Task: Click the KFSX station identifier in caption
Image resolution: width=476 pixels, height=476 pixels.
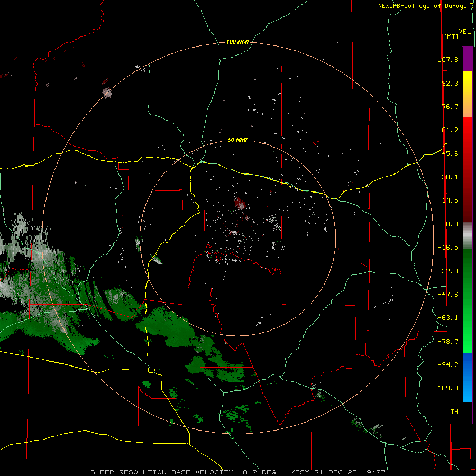Action: click(300, 472)
